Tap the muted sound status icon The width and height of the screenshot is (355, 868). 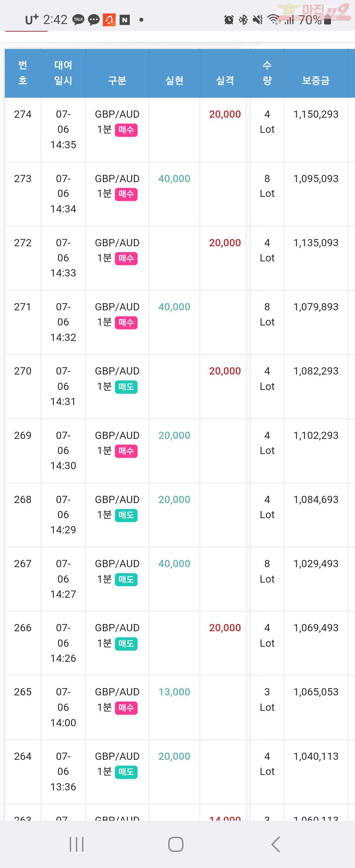tap(258, 20)
